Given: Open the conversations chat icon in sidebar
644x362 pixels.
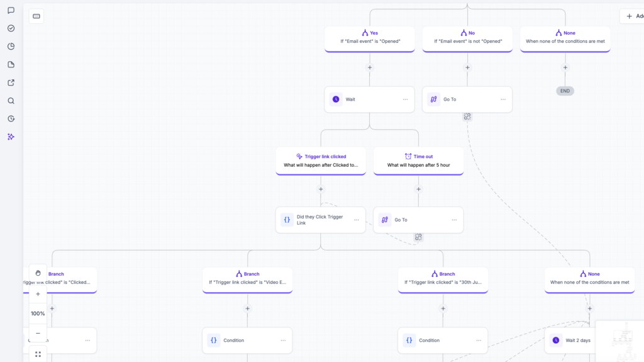Looking at the screenshot, I should 11,10.
